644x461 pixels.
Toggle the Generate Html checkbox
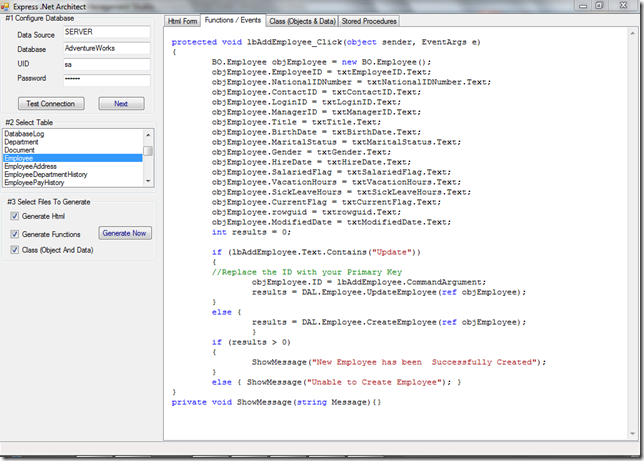tap(14, 216)
